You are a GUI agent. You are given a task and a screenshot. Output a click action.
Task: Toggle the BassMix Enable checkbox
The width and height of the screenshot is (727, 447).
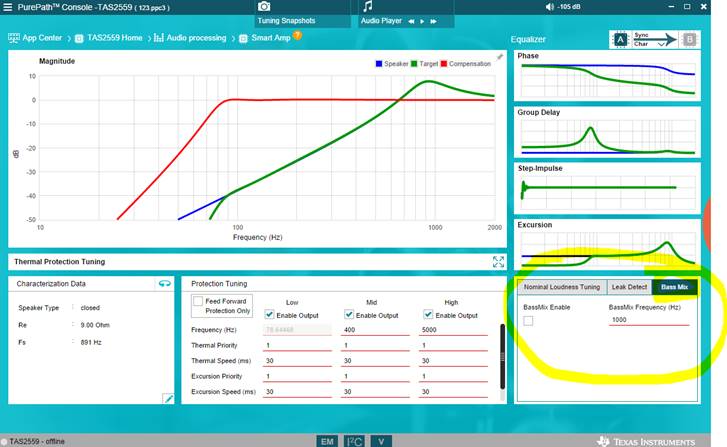click(528, 321)
